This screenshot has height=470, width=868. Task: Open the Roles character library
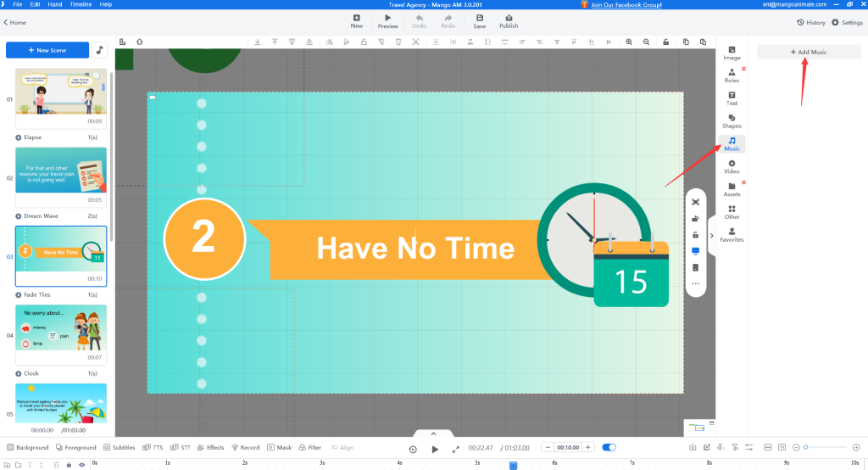point(732,76)
